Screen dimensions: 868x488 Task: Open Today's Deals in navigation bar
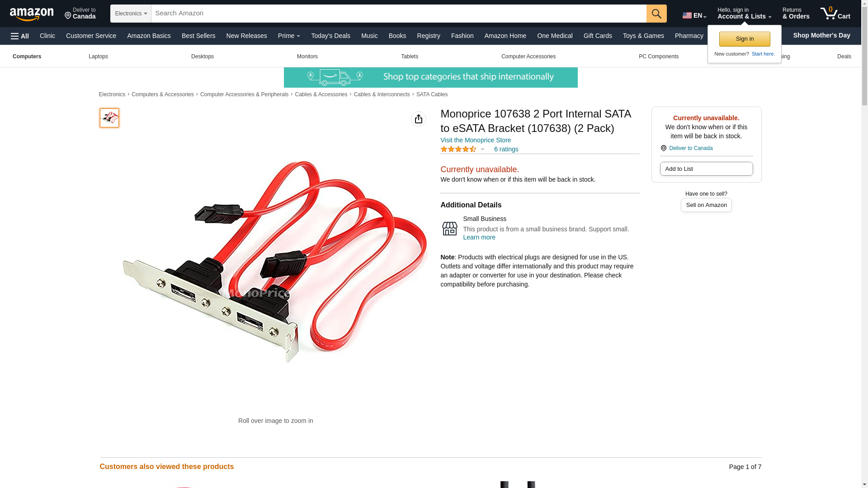pos(330,36)
